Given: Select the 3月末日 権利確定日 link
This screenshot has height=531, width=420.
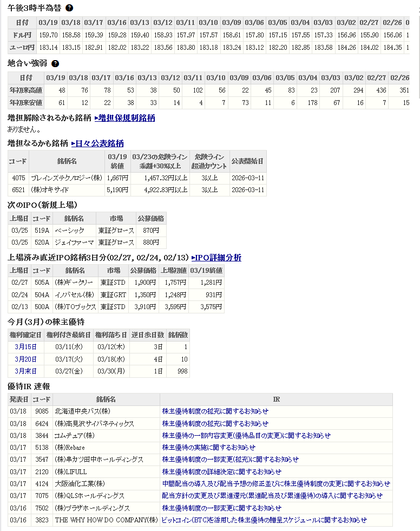Looking at the screenshot, I should [x=25, y=371].
